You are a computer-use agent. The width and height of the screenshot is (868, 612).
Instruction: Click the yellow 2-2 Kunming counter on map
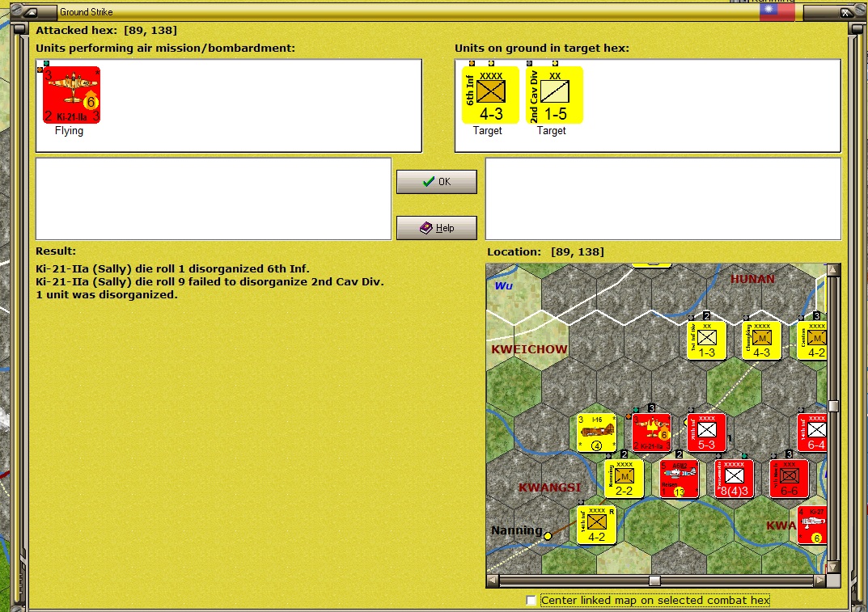click(624, 479)
